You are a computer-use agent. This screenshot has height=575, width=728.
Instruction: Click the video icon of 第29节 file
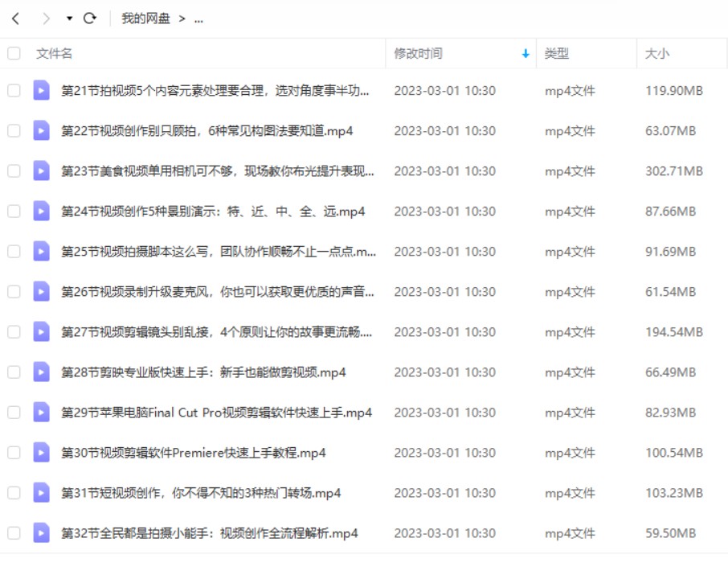click(41, 413)
